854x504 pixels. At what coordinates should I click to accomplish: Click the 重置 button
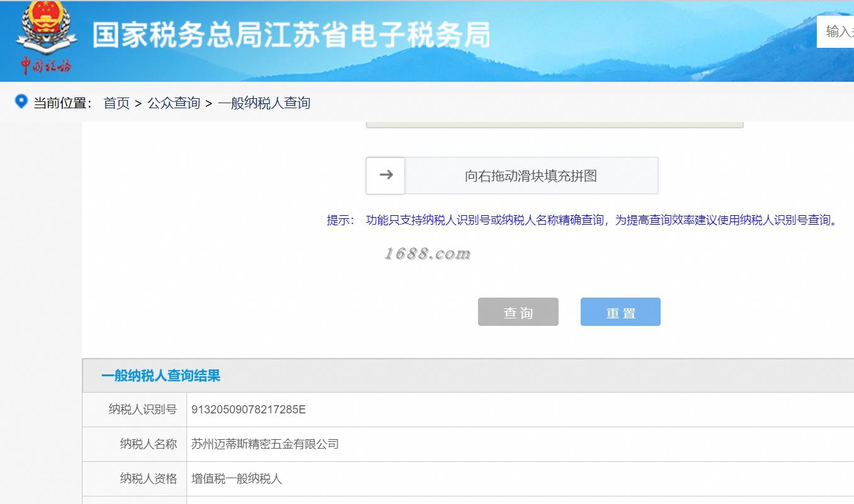pyautogui.click(x=620, y=312)
